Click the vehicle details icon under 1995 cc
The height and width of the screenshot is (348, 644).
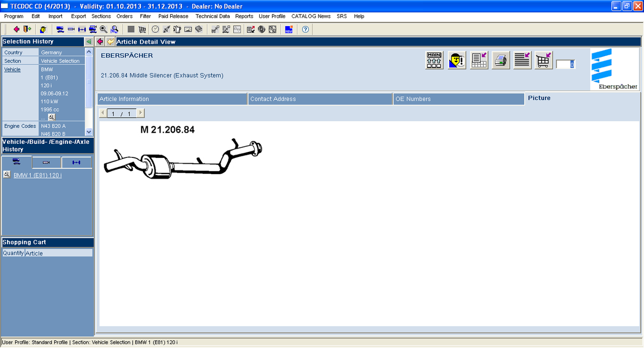pyautogui.click(x=51, y=117)
